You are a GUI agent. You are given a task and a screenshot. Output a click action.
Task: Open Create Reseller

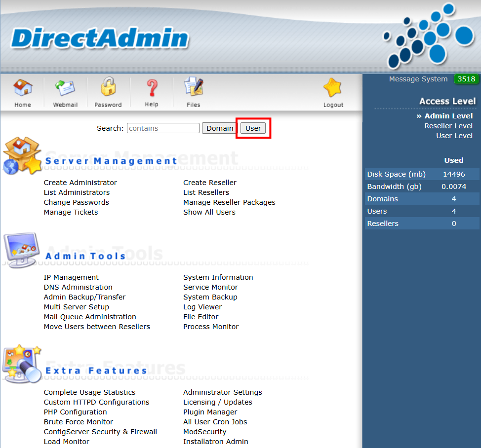point(210,183)
